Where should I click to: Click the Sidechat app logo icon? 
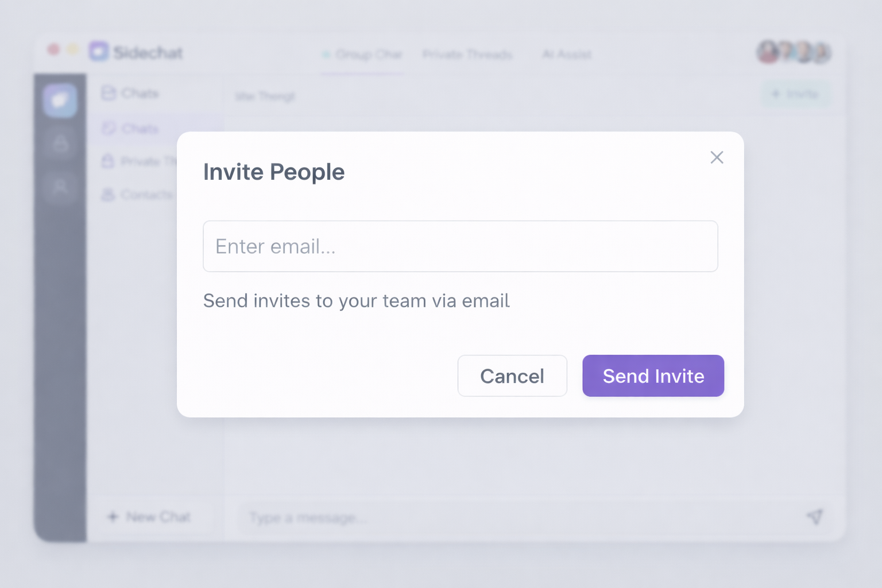(99, 52)
